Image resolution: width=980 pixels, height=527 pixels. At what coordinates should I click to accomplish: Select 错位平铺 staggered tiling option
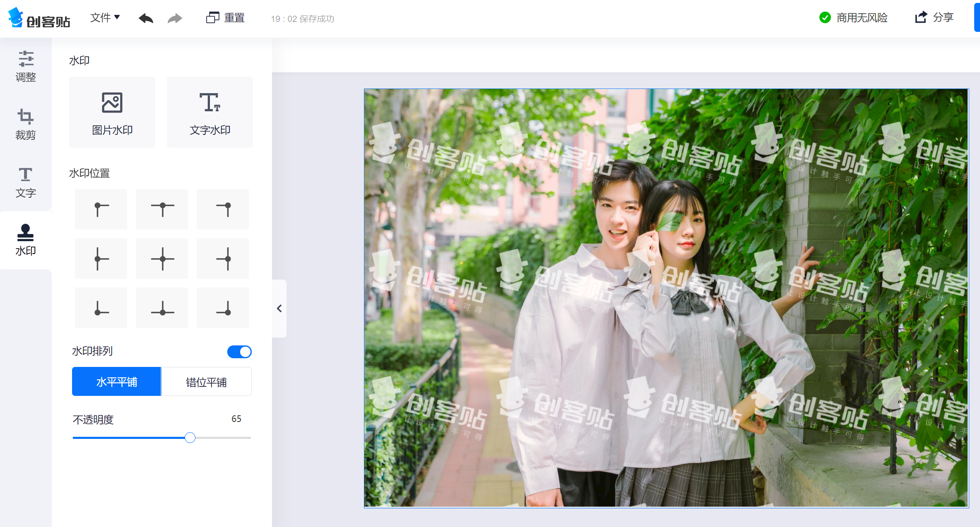click(206, 381)
